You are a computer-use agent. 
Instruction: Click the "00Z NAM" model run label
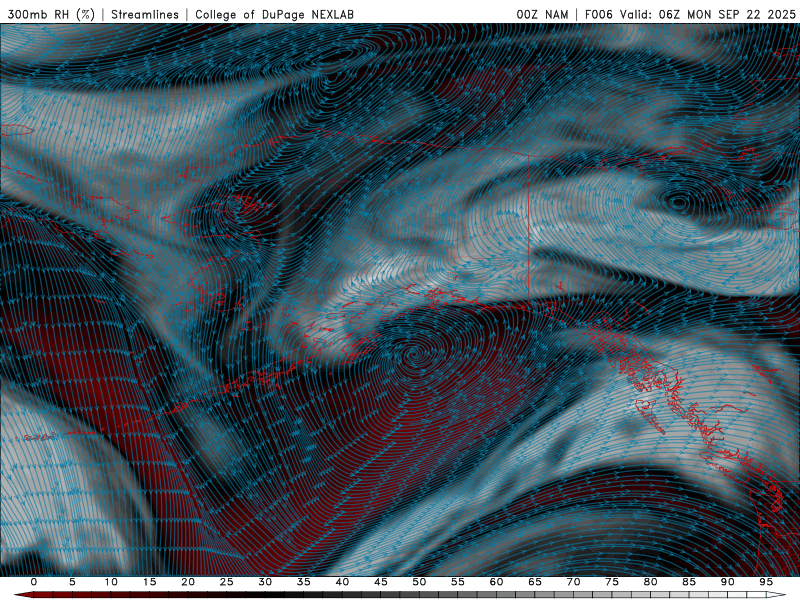coord(542,14)
